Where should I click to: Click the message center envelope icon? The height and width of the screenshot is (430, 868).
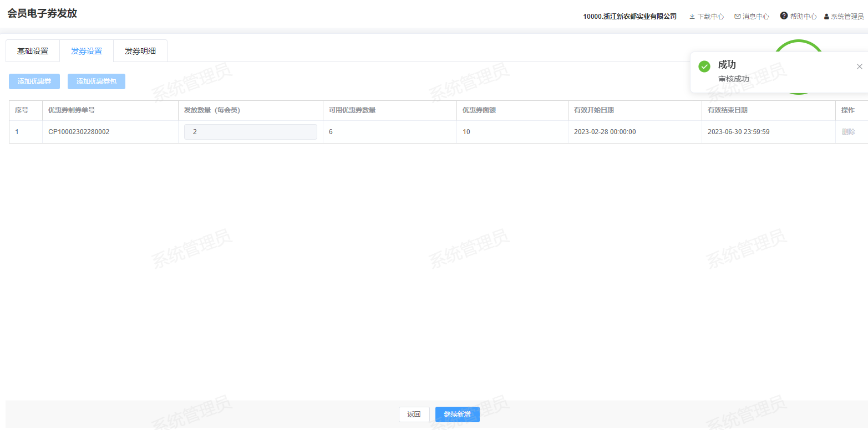738,17
